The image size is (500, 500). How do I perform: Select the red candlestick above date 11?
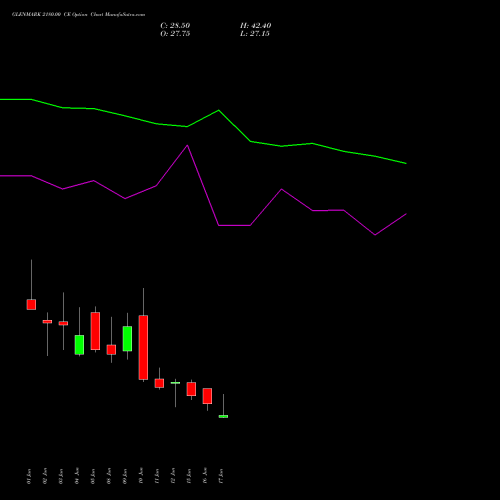pyautogui.click(x=159, y=383)
